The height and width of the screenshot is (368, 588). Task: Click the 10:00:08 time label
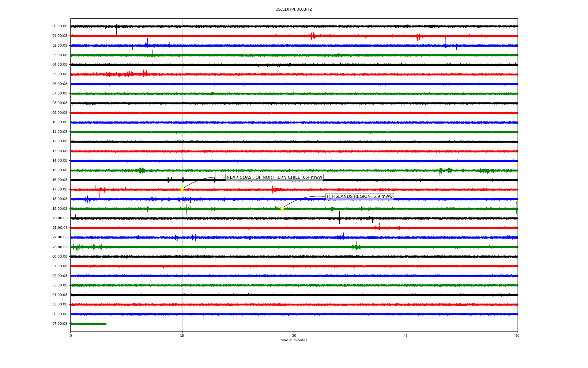coord(60,122)
